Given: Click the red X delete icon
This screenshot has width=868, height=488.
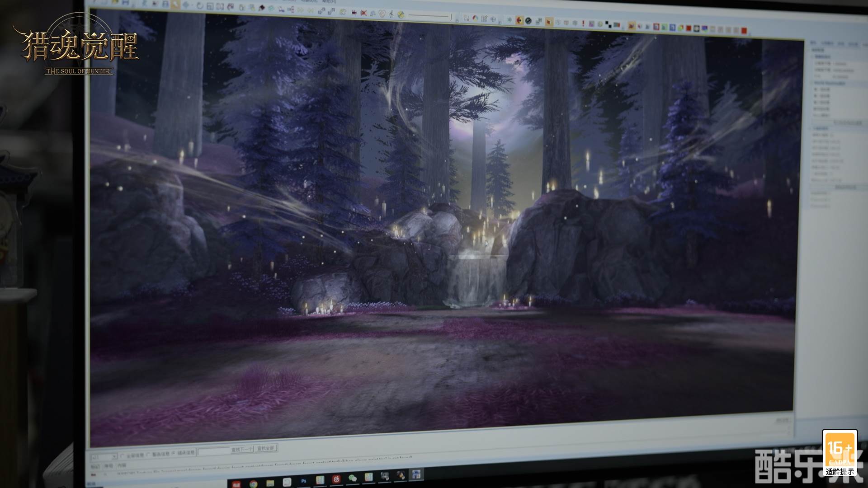Looking at the screenshot, I should point(363,13).
